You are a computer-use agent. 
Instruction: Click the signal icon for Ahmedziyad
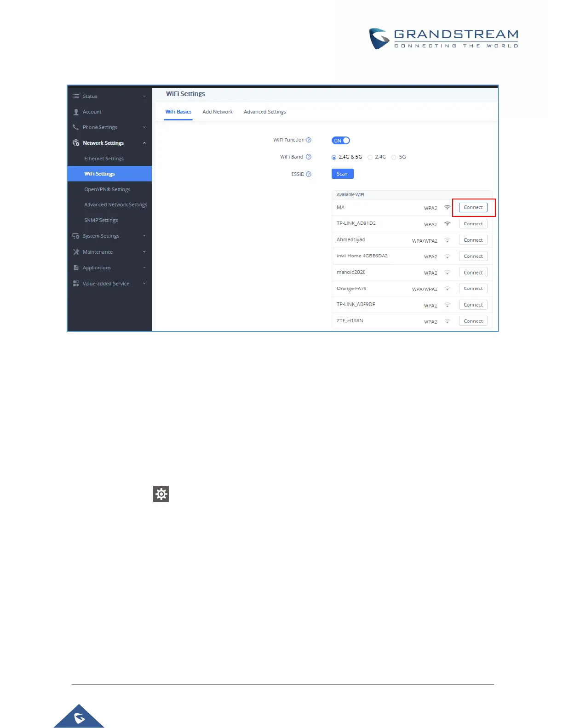click(447, 240)
